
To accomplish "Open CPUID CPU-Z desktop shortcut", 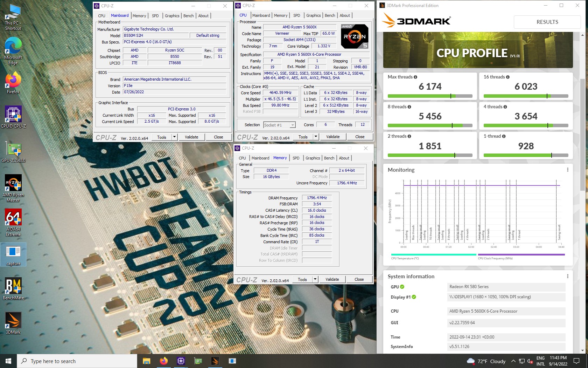I will [x=13, y=117].
